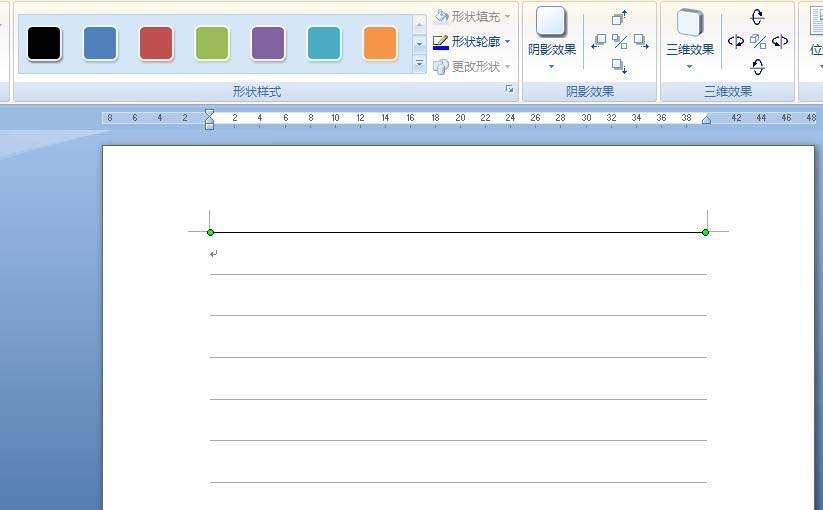This screenshot has width=823, height=510.
Task: Click the position (位) button
Action: coord(815,37)
